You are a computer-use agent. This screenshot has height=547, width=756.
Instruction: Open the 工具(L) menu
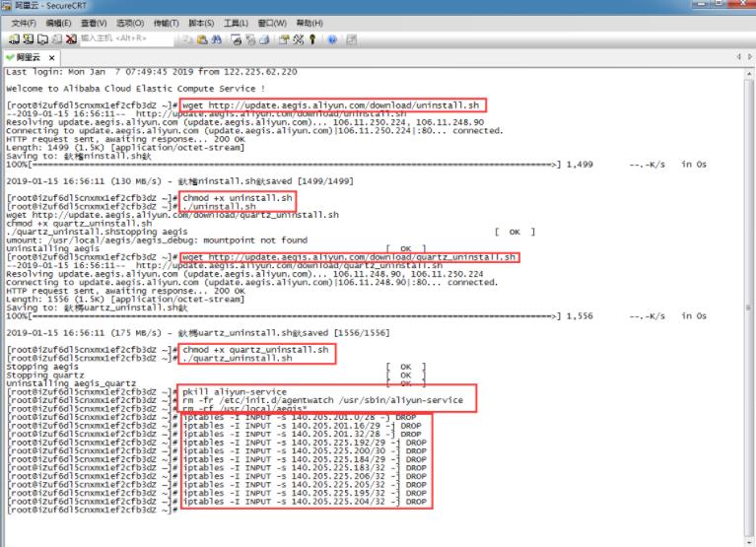pos(236,23)
